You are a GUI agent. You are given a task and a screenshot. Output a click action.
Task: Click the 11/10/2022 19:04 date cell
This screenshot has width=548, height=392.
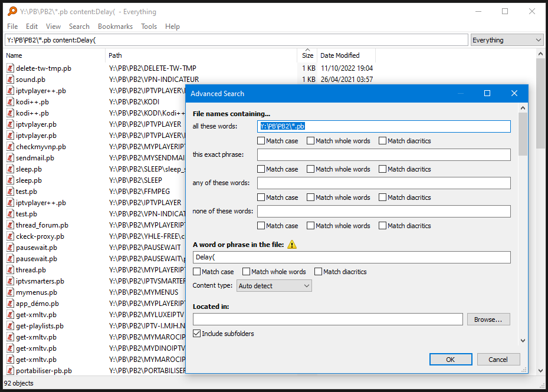[x=347, y=68]
